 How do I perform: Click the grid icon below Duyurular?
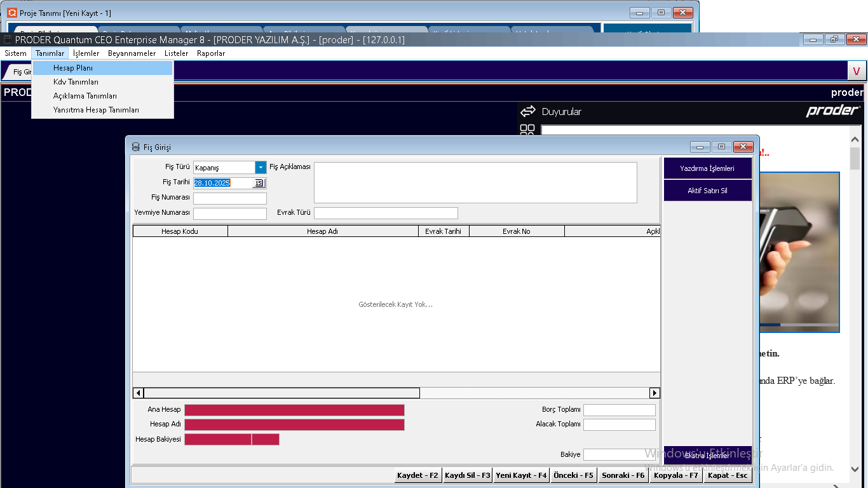point(527,130)
